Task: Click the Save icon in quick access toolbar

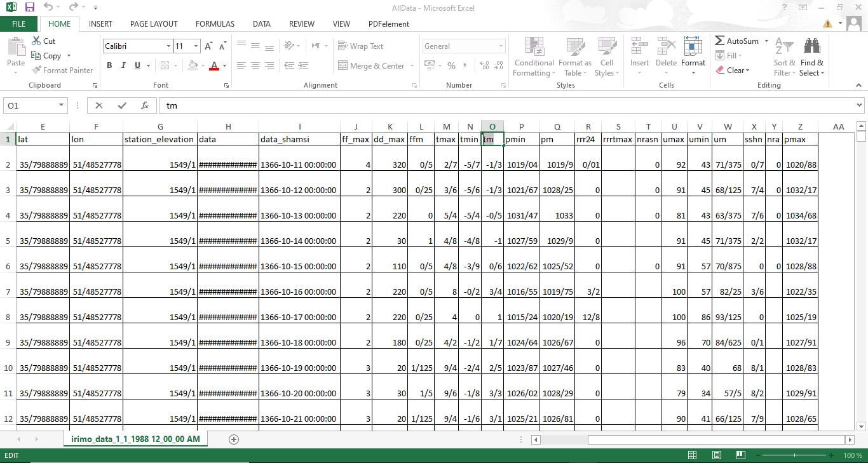Action: pos(30,8)
